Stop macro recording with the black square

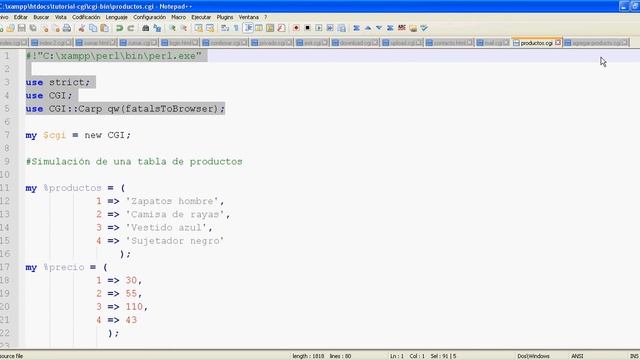coord(307,28)
